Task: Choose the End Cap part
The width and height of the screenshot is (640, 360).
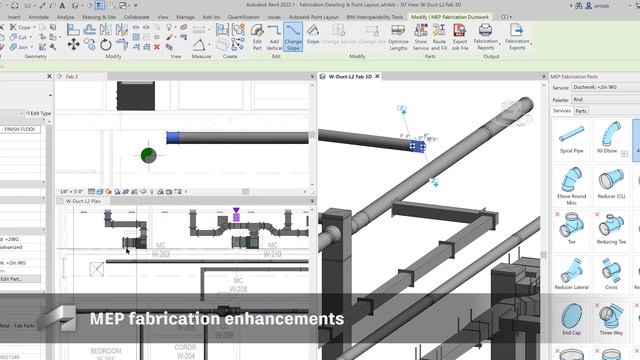Action: coord(571,319)
